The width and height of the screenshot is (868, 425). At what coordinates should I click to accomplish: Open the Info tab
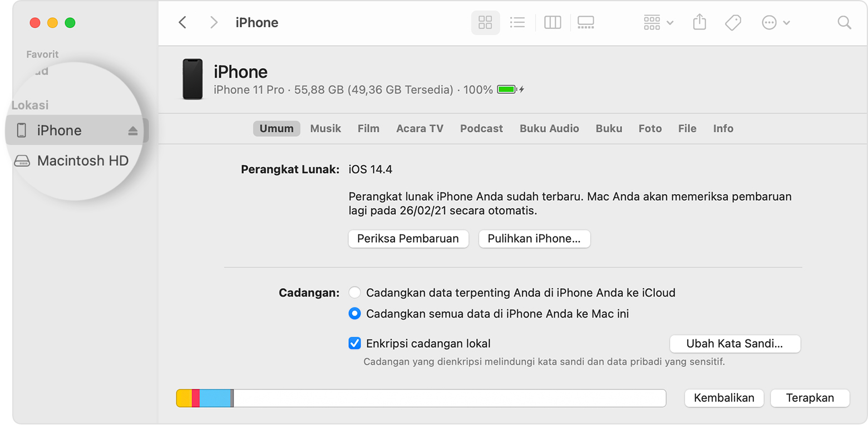click(723, 129)
